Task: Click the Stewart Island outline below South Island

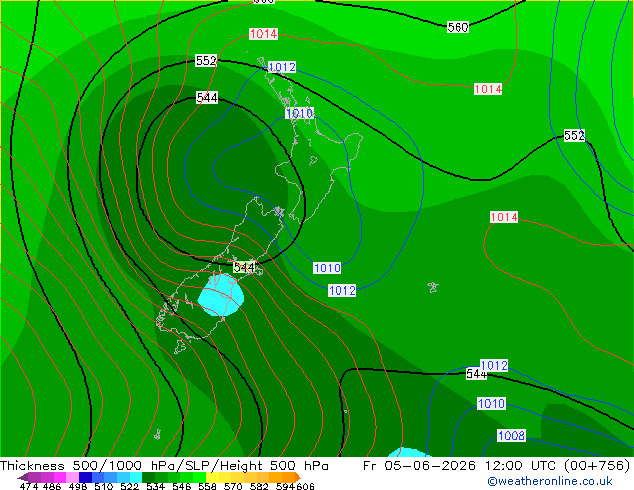Action: (180, 346)
